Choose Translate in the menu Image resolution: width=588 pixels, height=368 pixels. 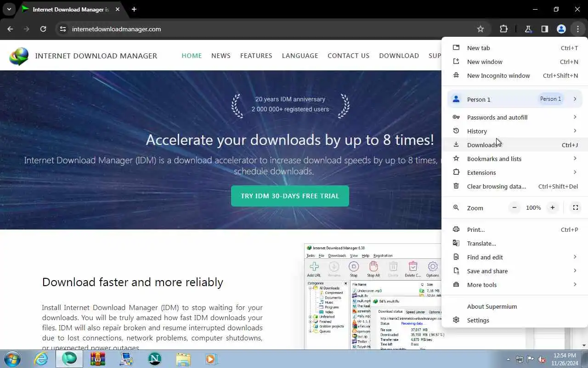(x=514, y=243)
